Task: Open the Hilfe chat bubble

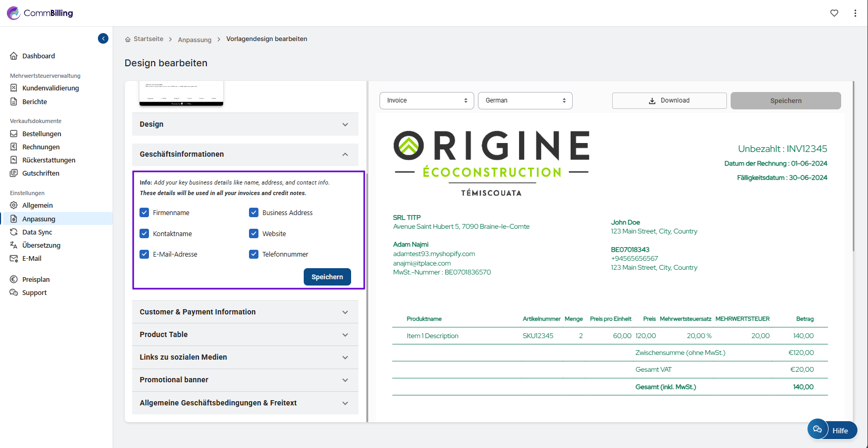Action: coord(817,430)
